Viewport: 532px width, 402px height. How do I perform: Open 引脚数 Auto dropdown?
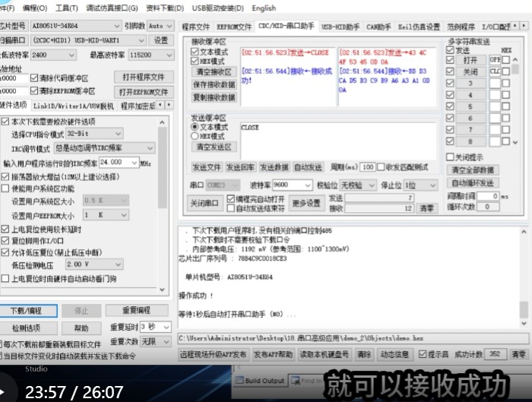[x=160, y=26]
